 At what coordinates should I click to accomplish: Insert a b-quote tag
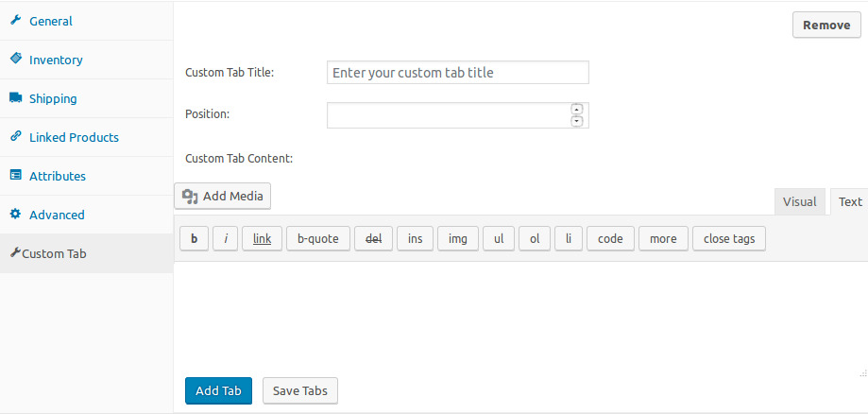coord(317,239)
